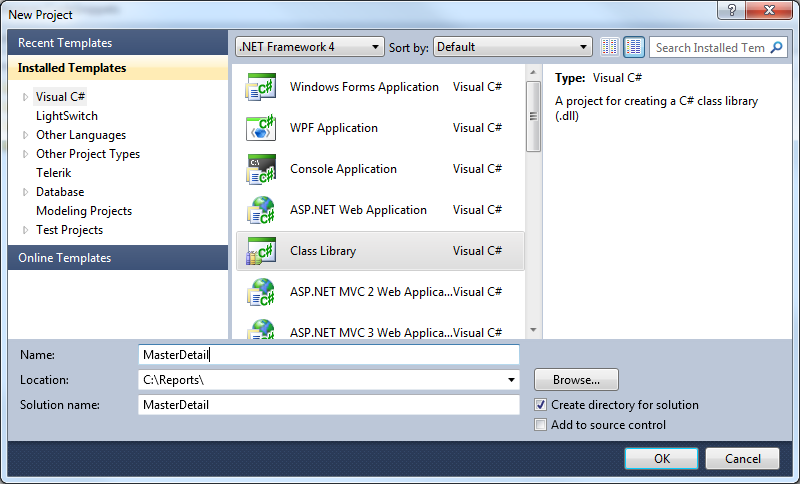The image size is (800, 484).
Task: Click the Cancel button
Action: click(742, 458)
